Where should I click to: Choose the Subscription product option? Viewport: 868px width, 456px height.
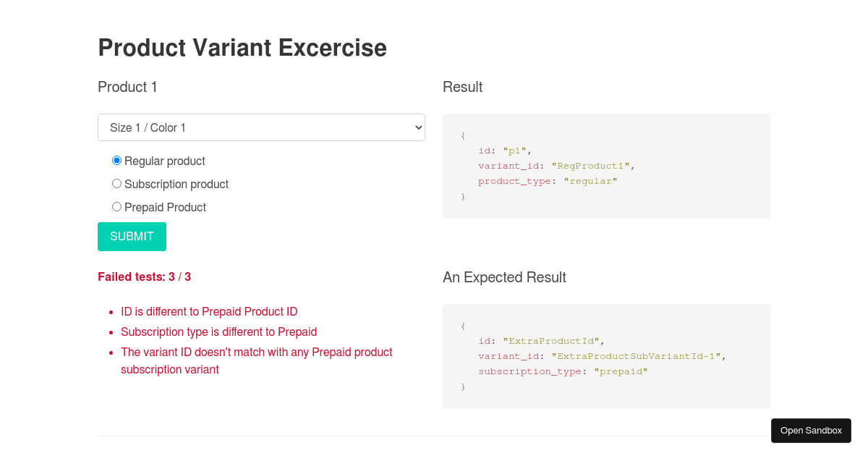point(117,184)
